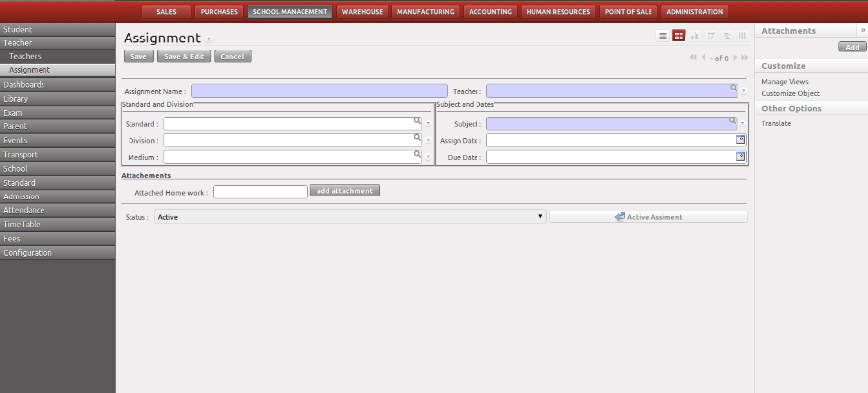
Task: Expand Student section in sidebar
Action: 57,30
